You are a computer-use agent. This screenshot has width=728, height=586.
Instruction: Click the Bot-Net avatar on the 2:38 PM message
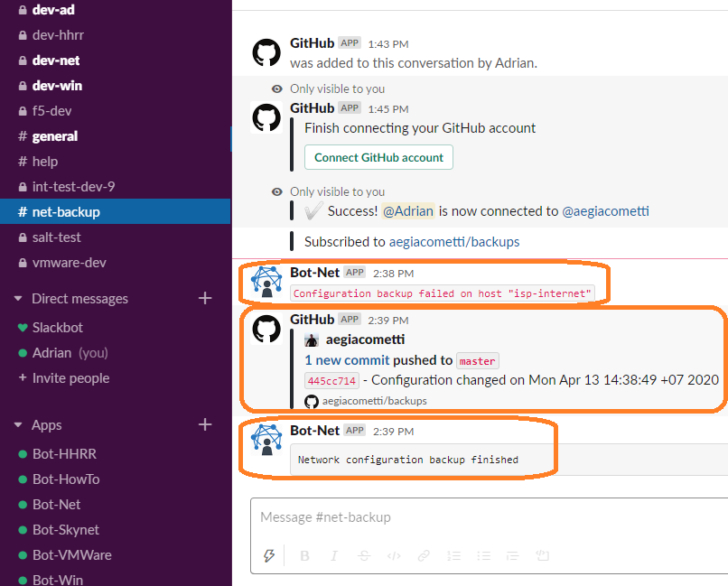tap(266, 282)
